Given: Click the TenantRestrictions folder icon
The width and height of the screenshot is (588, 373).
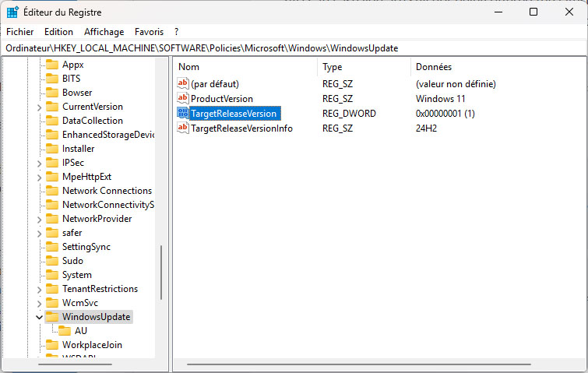Looking at the screenshot, I should click(52, 289).
